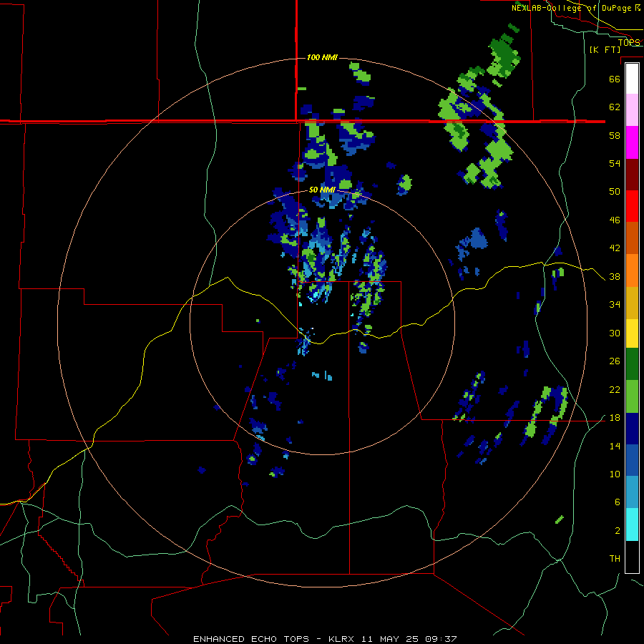Click the 22 value on legend
Image resolution: width=644 pixels, height=644 pixels.
click(615, 390)
